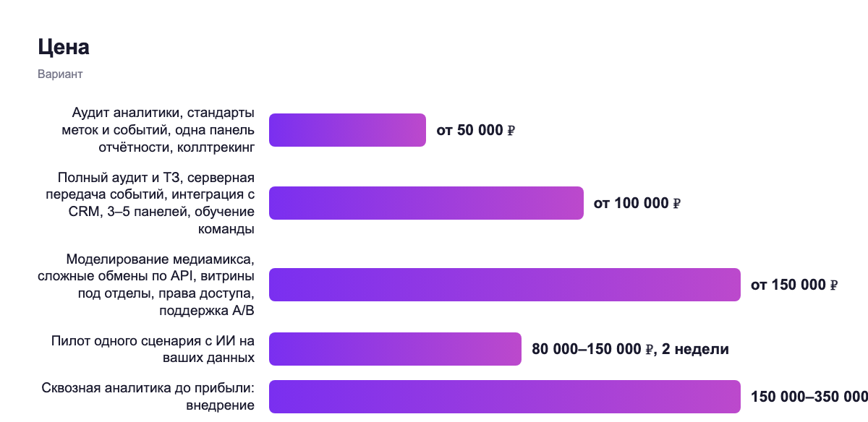Click the ruble sign after 100 000

[x=677, y=204]
